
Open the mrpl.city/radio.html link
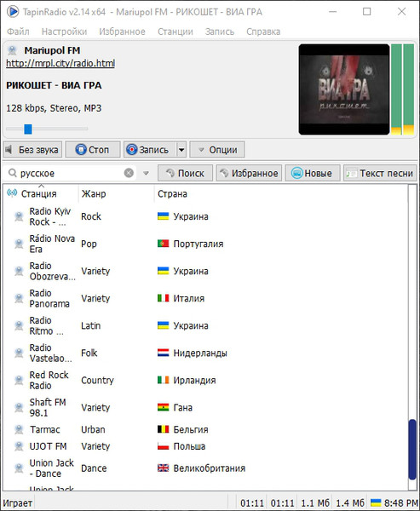click(60, 63)
